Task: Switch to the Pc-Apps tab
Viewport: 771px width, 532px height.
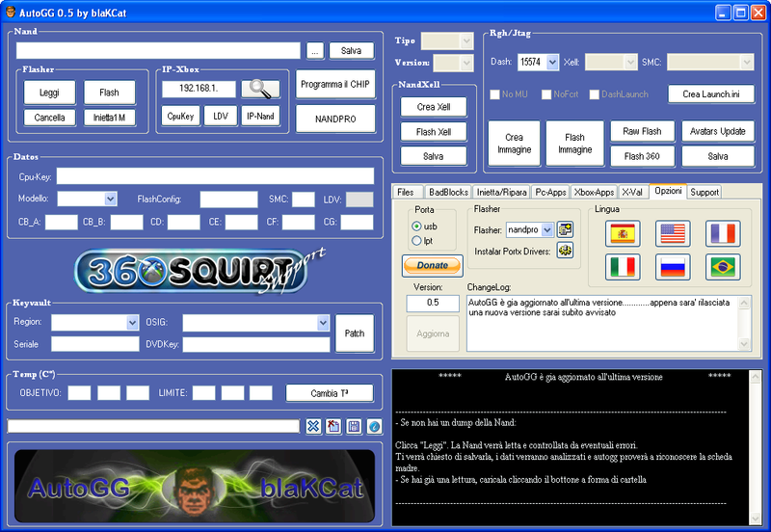Action: pos(550,192)
